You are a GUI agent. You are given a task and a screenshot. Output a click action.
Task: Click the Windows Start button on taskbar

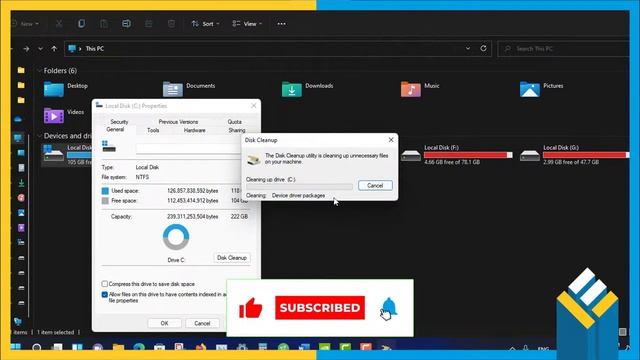point(16,347)
